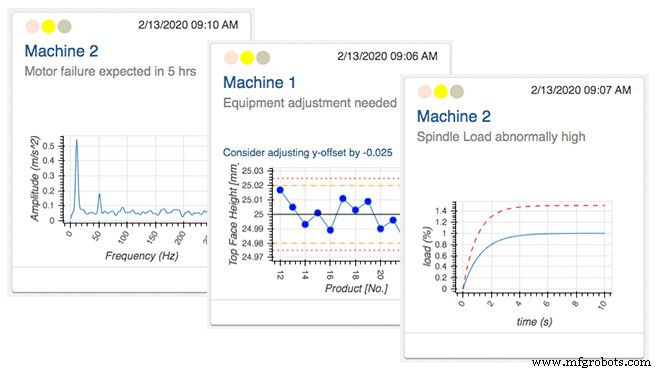Click 'Consider adjusting y-offset by -0.025' suggestion
This screenshot has height=372, width=661.
tap(307, 152)
